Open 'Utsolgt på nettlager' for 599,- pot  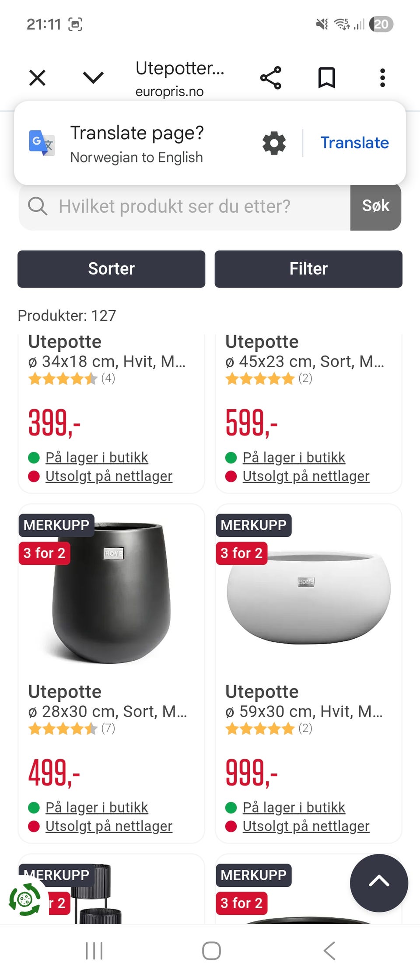[306, 476]
